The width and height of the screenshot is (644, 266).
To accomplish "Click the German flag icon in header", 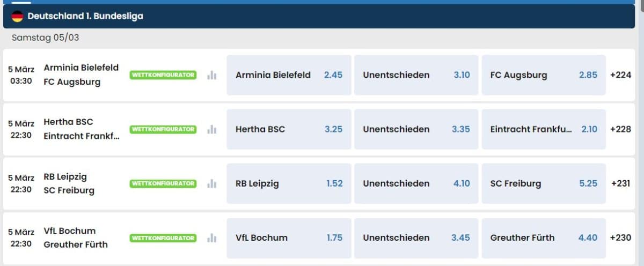I will [x=18, y=17].
